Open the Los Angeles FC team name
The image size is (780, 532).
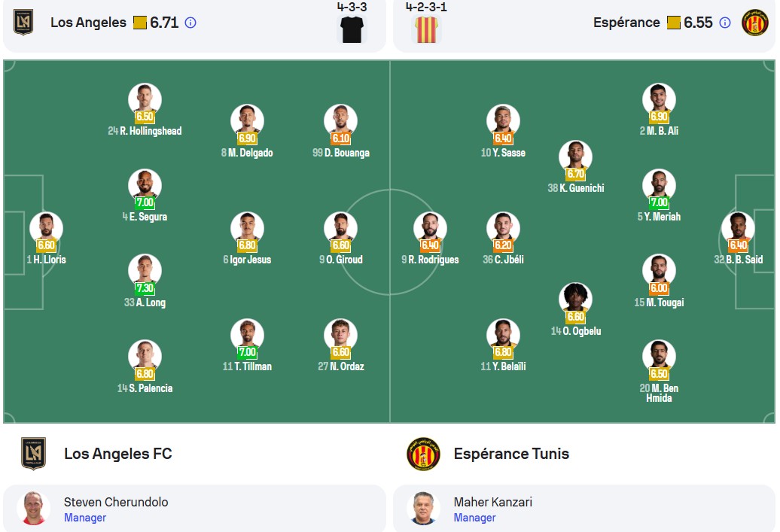point(118,454)
